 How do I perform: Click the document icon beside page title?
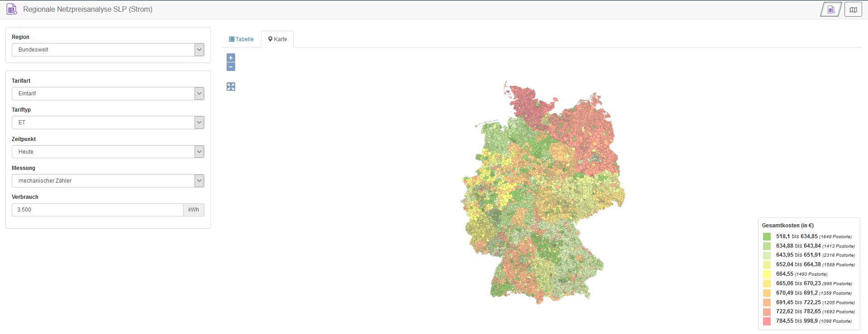pos(11,9)
